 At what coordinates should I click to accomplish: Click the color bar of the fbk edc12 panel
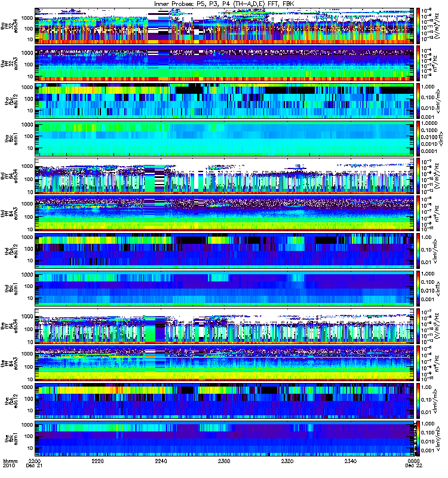[418, 401]
